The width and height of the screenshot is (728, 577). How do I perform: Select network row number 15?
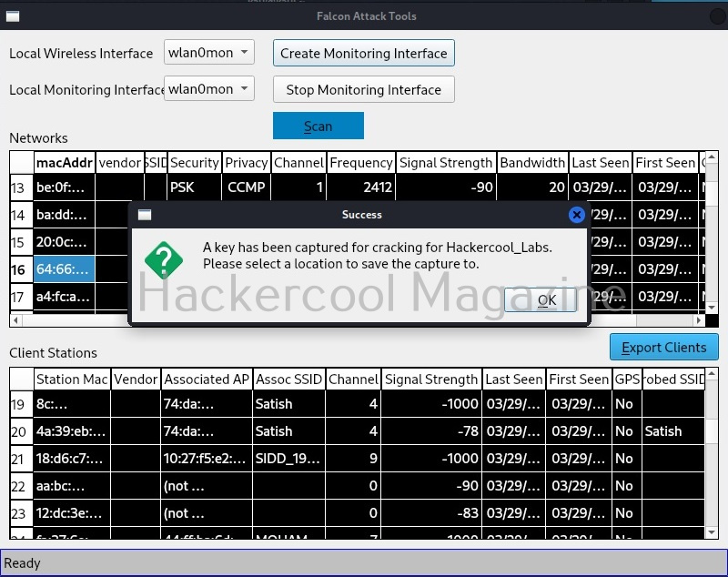tap(21, 242)
